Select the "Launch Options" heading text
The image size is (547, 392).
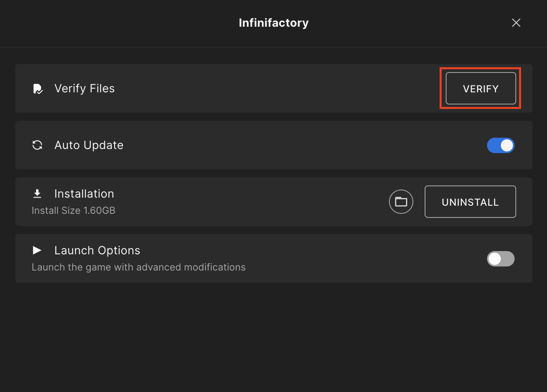pyautogui.click(x=97, y=250)
